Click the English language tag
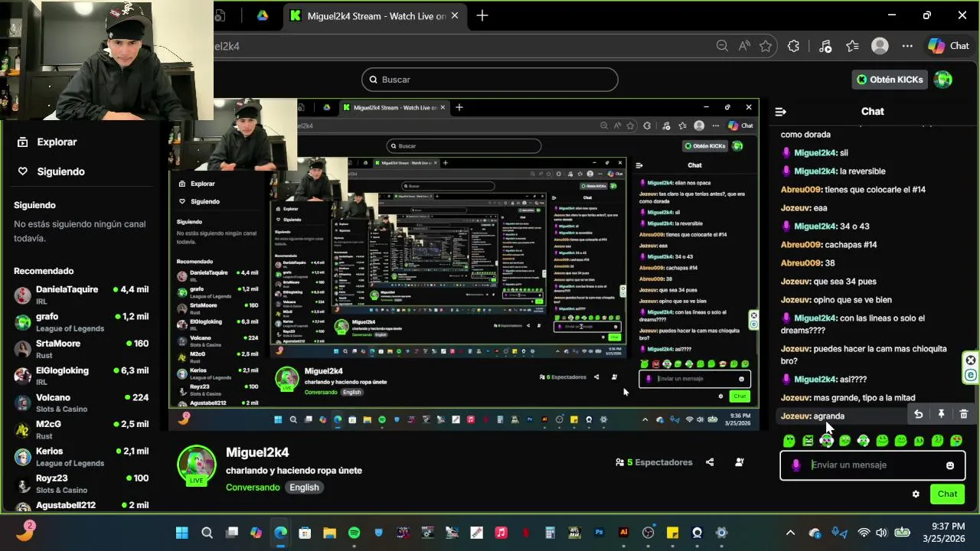 pos(304,487)
